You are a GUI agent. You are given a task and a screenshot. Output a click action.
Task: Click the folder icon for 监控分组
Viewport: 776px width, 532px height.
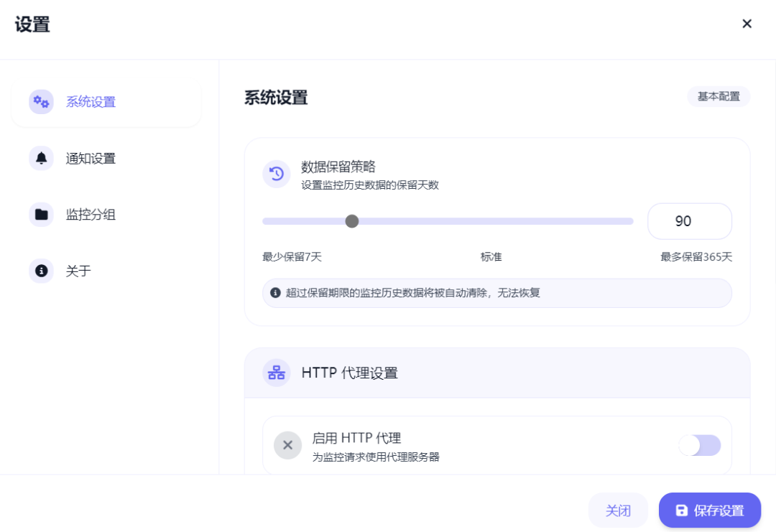(x=41, y=214)
